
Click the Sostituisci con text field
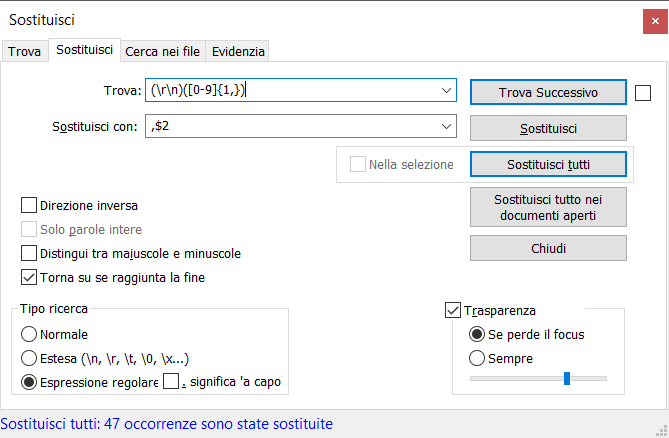pyautogui.click(x=290, y=127)
